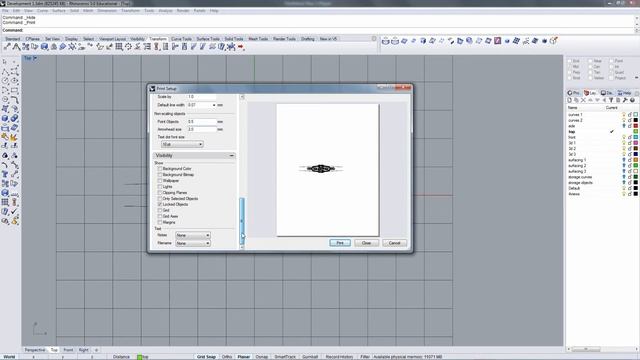This screenshot has width=640, height=360.
Task: Open the Perspective viewport tab
Action: pyautogui.click(x=35, y=350)
